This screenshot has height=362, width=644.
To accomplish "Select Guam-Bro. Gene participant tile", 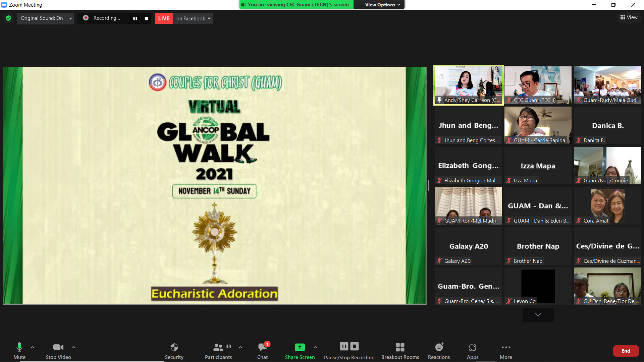I will [x=469, y=286].
